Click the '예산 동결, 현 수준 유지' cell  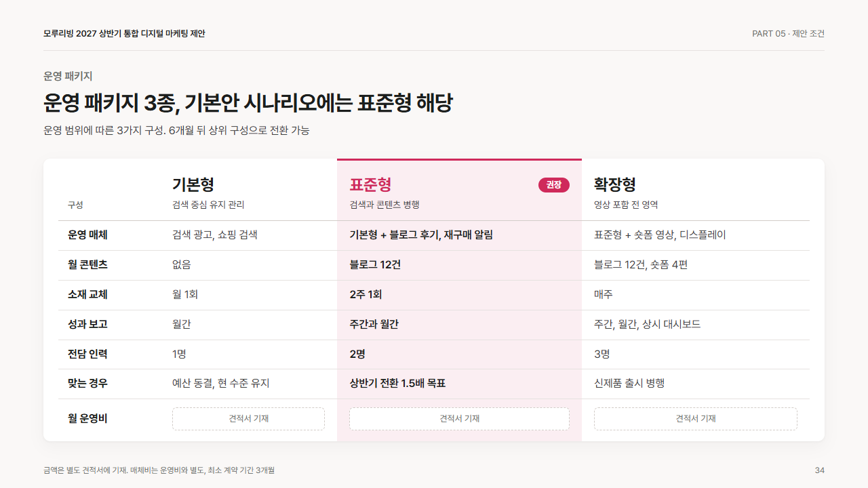[x=221, y=384]
